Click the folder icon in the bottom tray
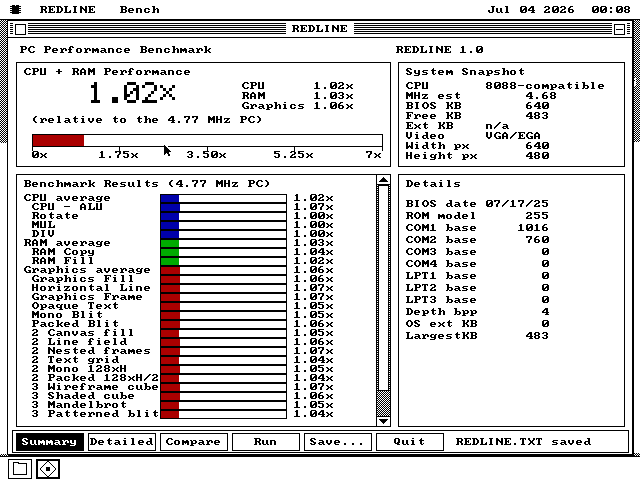The height and width of the screenshot is (480, 640). [x=20, y=469]
